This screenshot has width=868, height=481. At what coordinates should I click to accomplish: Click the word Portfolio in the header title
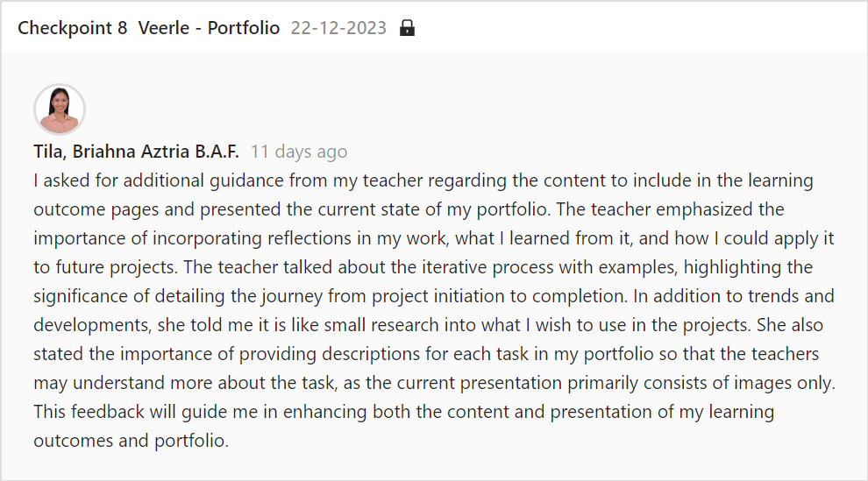[x=244, y=28]
